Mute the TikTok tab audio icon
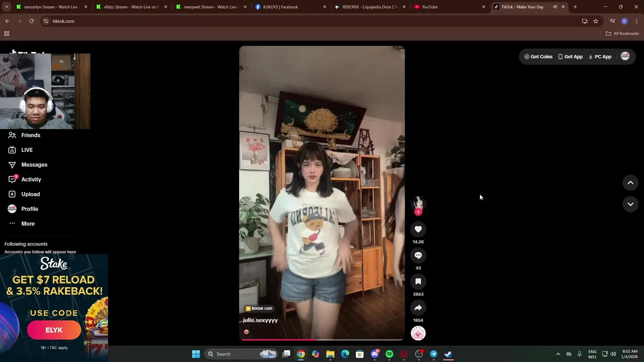644x362 pixels. 555,7
